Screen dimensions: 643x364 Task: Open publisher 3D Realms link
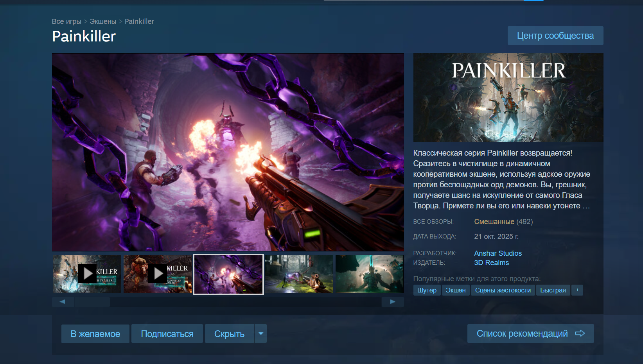pyautogui.click(x=492, y=263)
